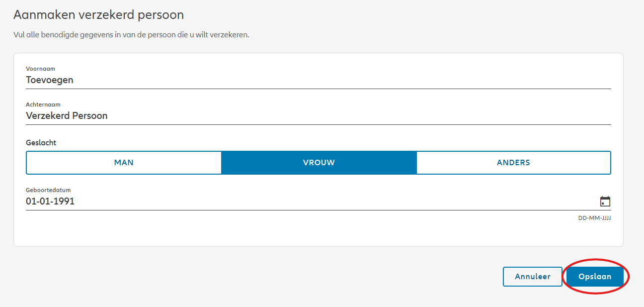Click the Geboortedatum date input
644x307 pixels.
pyautogui.click(x=308, y=202)
